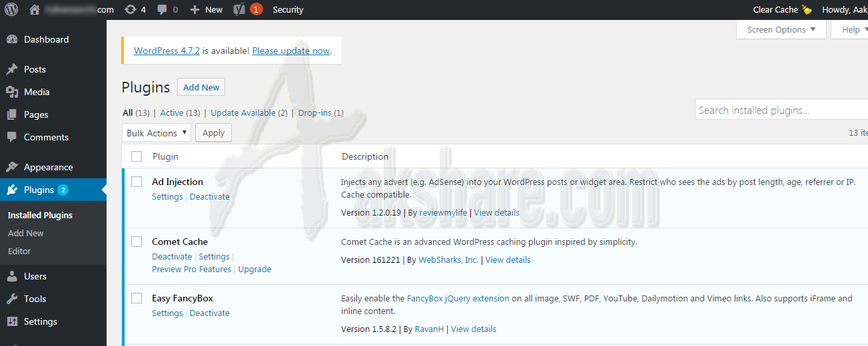View details for Easy FancyBox
This screenshot has width=868, height=346.
click(474, 329)
